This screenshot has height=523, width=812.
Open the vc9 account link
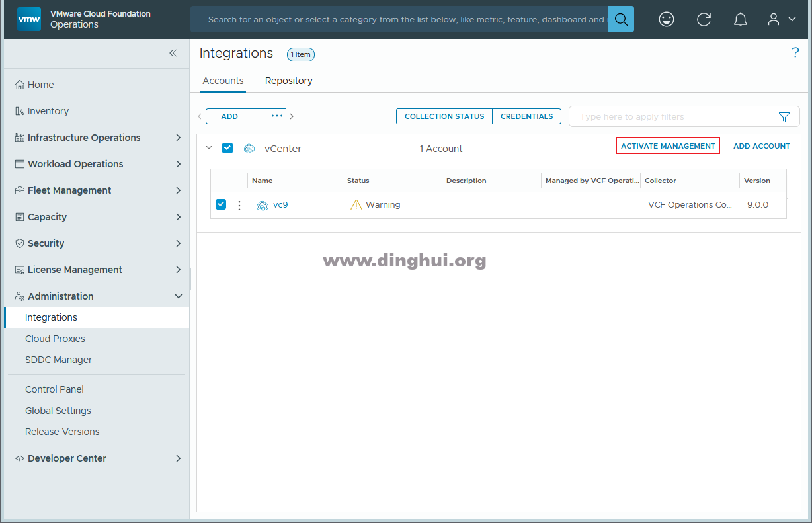click(280, 205)
